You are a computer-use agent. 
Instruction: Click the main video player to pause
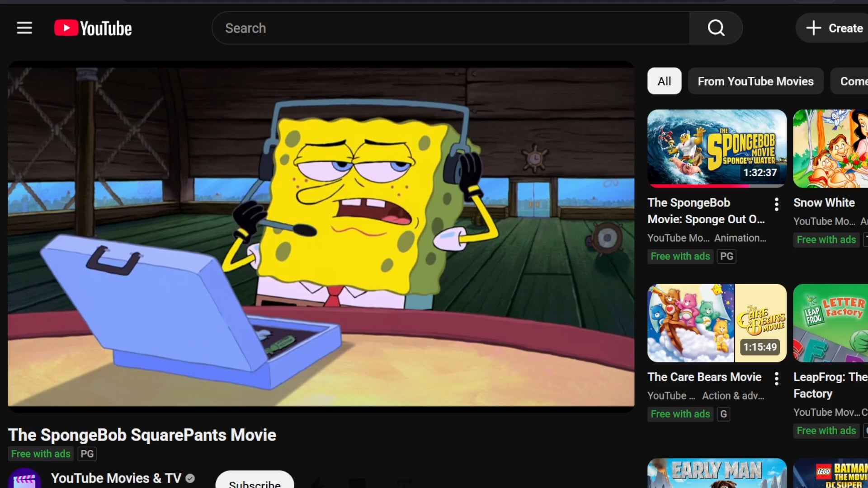point(321,235)
